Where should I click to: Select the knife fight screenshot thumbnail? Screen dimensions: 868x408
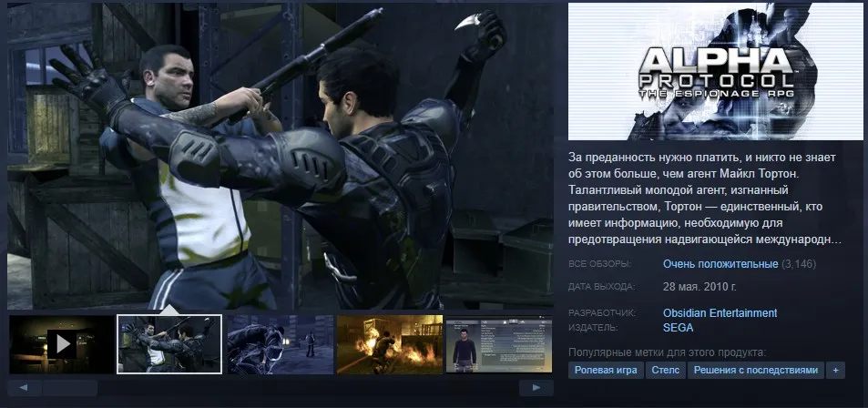coord(169,344)
